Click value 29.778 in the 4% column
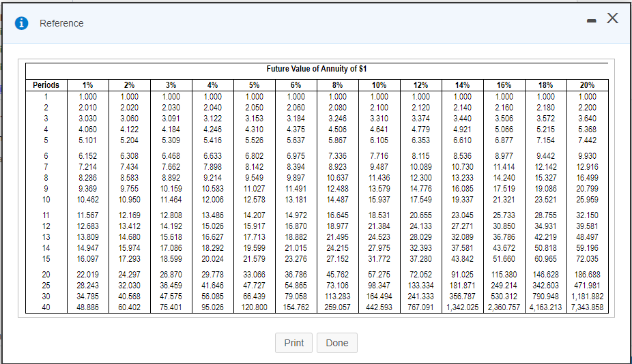This screenshot has width=632, height=364. (212, 275)
